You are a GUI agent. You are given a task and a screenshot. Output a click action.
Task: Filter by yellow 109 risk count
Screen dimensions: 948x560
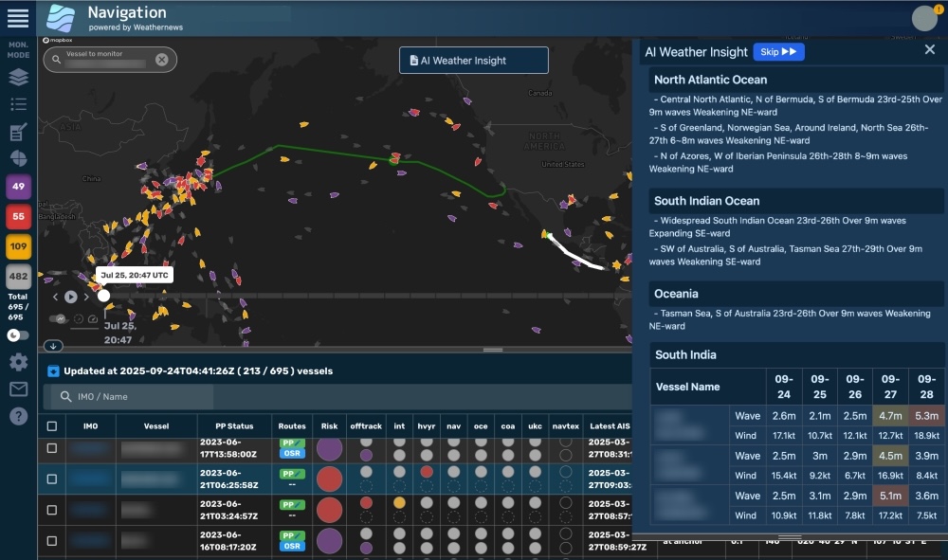[18, 247]
